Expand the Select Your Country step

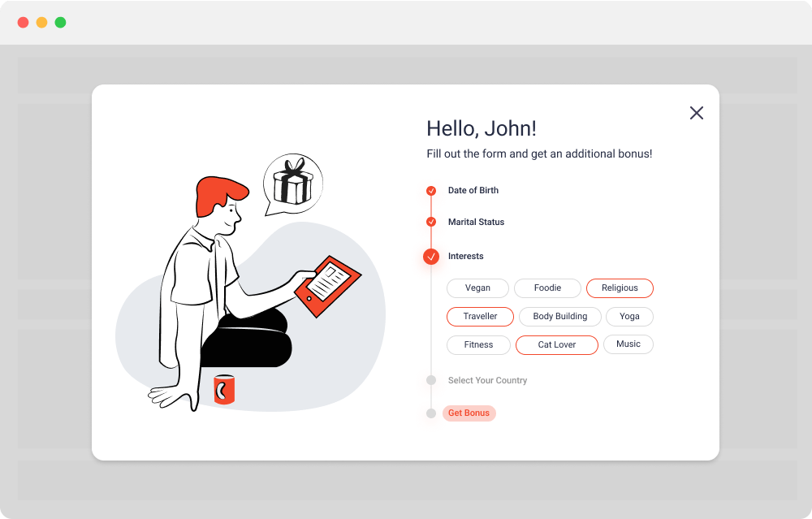pos(487,380)
